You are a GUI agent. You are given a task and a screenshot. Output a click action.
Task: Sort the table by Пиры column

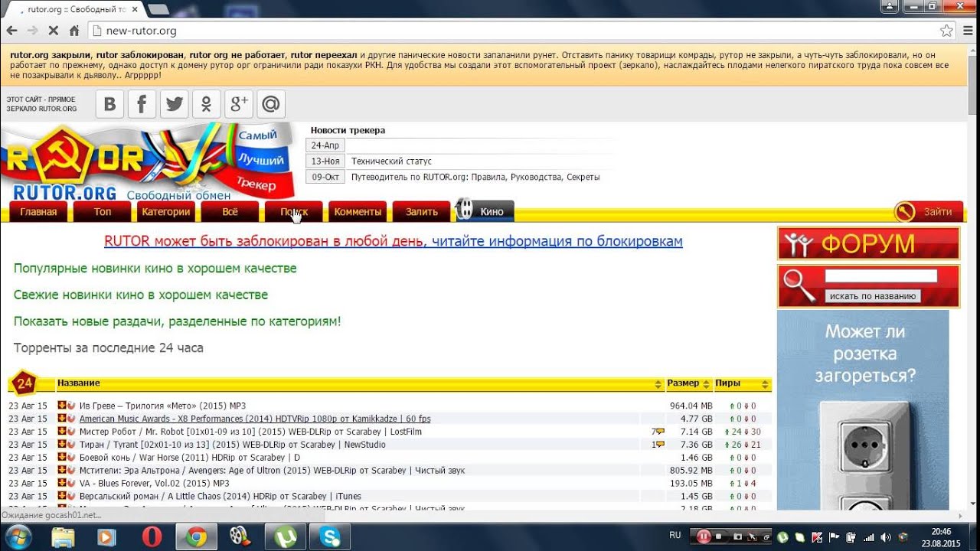(742, 383)
